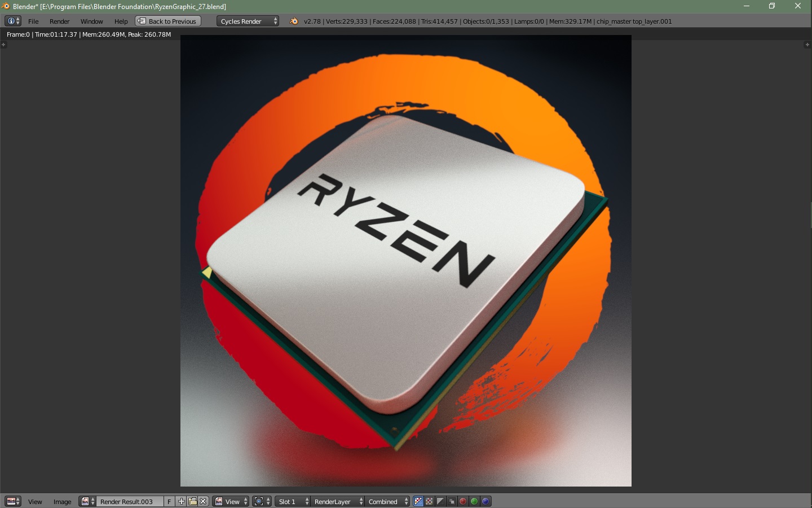Open the Image menu in image editor
This screenshot has width=812, height=508.
[62, 502]
